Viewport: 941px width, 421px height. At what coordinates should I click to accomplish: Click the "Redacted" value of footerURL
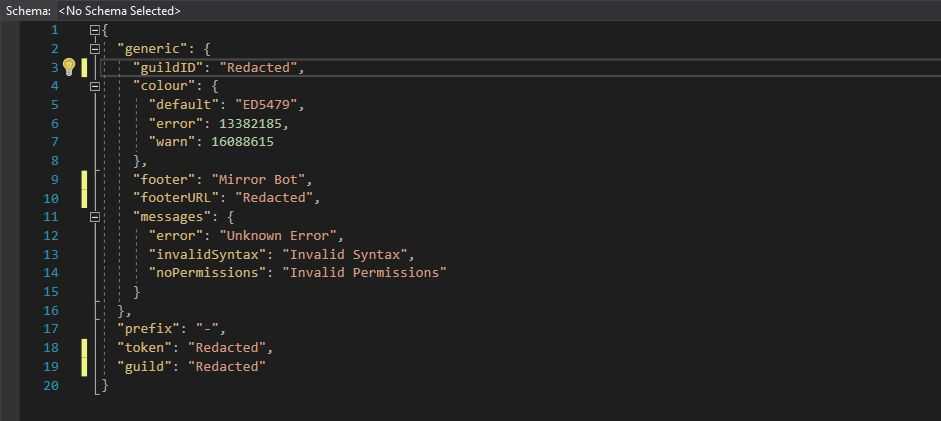click(x=274, y=197)
